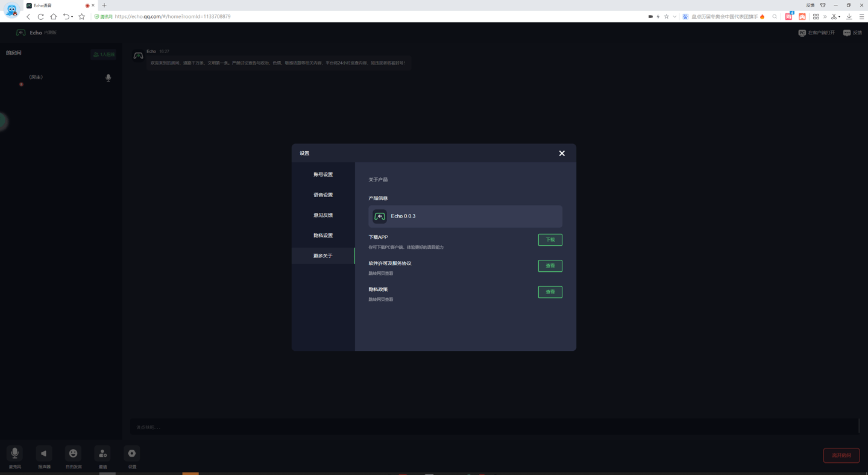Viewport: 868px width, 475px height.
Task: Click the blue mascot profile avatar
Action: click(11, 10)
